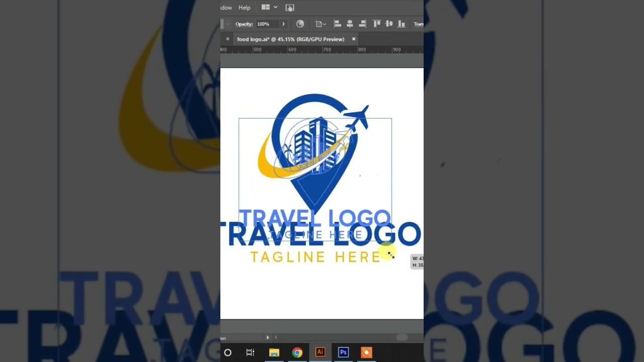
Task: Click the horizontal scrollbar left arrow
Action: pos(276,337)
